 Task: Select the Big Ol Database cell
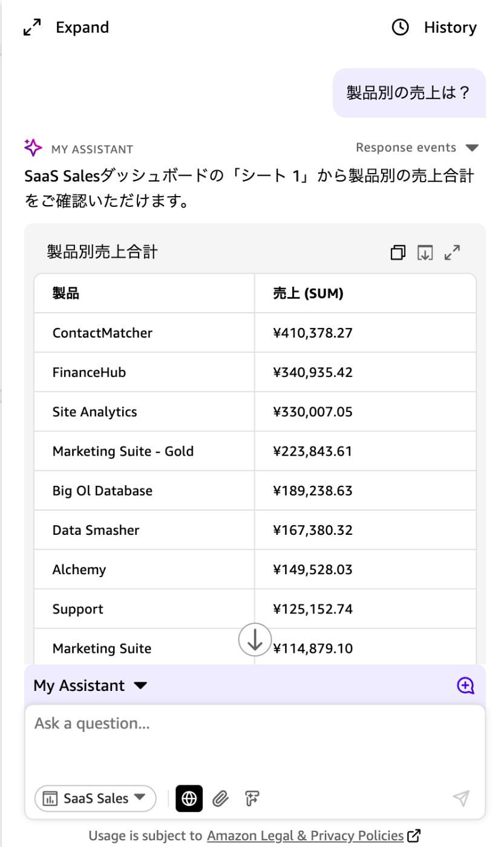coord(145,491)
